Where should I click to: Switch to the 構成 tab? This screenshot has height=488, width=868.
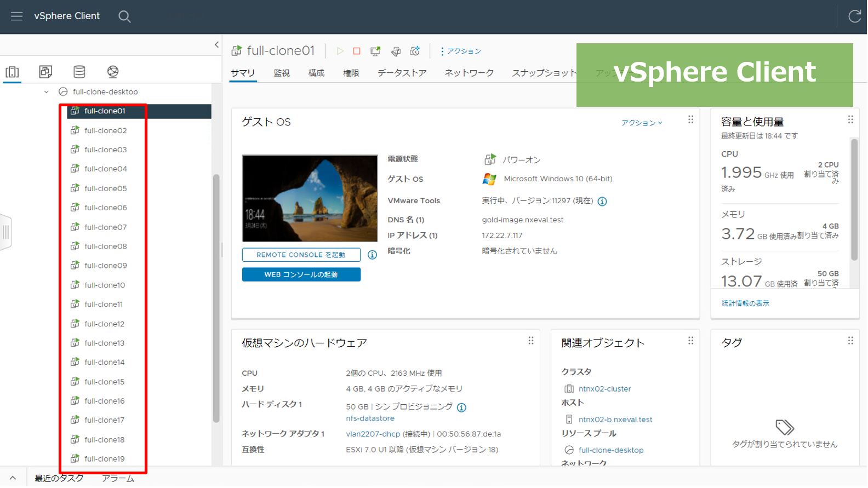317,73
